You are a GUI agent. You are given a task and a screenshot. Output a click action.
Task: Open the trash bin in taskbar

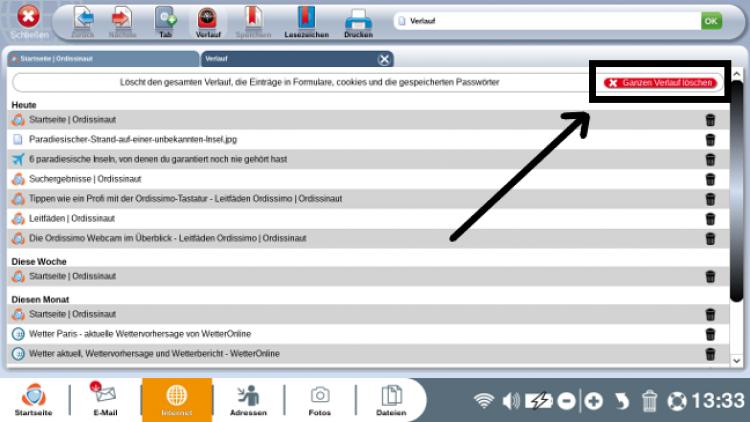[649, 401]
